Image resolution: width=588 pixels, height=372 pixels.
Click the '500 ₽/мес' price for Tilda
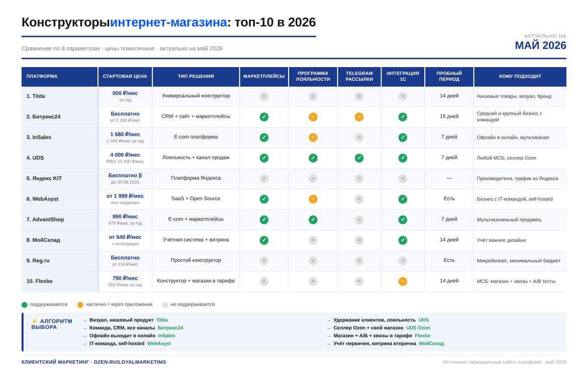125,93
